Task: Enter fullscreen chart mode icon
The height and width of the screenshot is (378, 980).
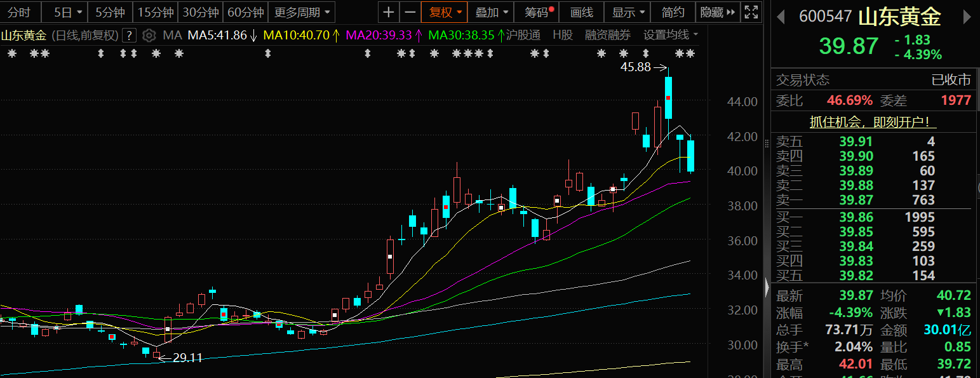Action: [751, 12]
